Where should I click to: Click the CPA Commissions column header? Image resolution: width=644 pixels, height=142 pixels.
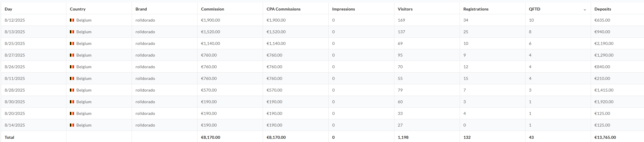(x=284, y=9)
